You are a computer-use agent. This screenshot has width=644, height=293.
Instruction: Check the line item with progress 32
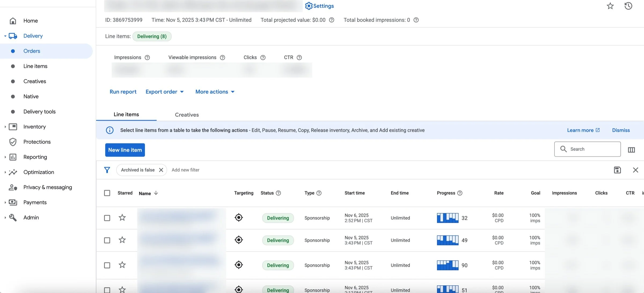tap(107, 218)
